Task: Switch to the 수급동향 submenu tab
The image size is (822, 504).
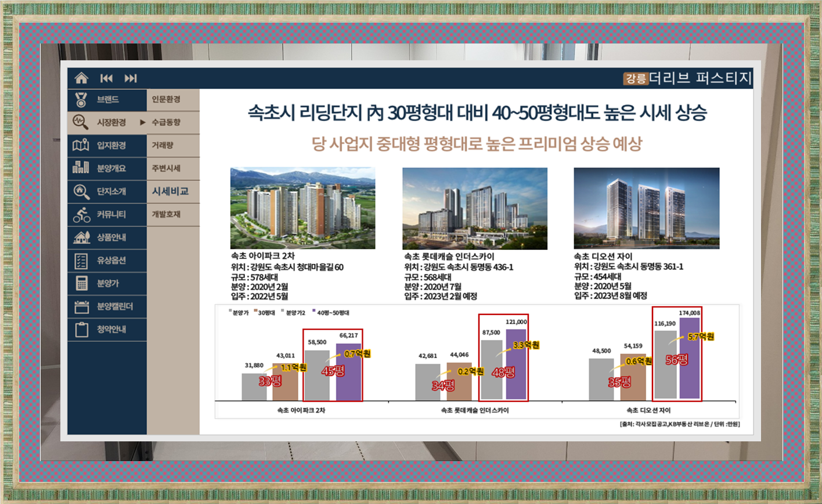Action: point(173,122)
